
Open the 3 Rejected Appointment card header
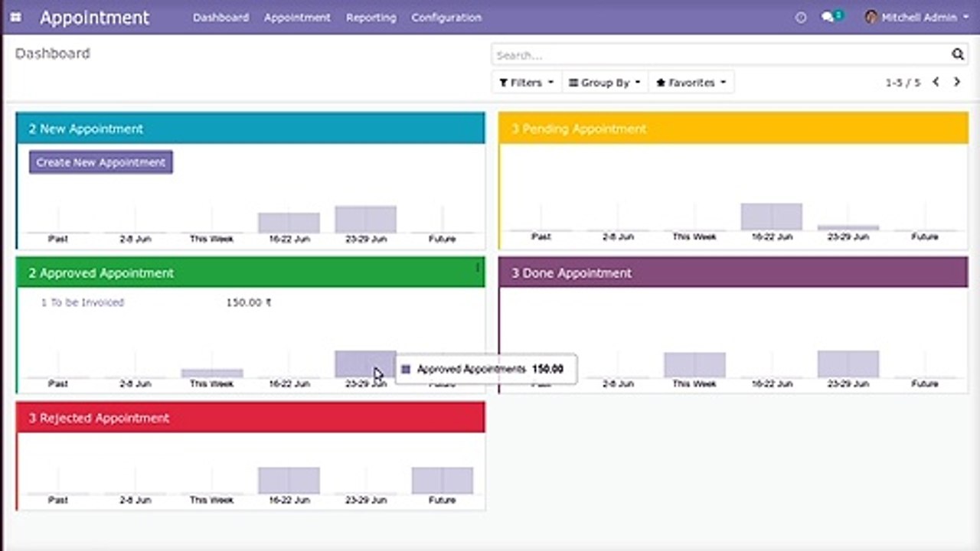(x=250, y=418)
